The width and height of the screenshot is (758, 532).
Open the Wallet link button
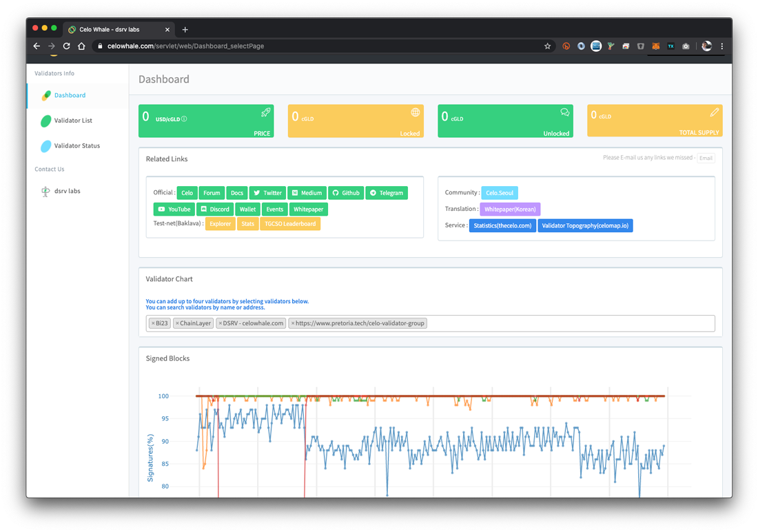[x=247, y=209]
